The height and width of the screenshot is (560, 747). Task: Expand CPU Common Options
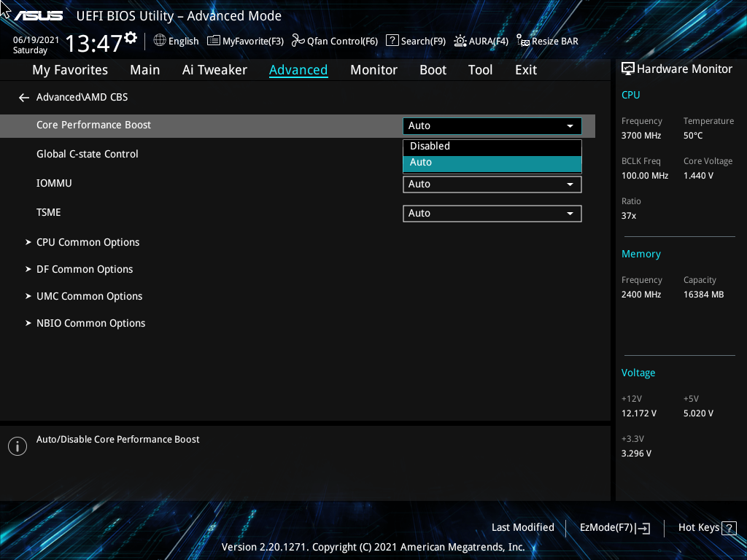click(x=88, y=241)
